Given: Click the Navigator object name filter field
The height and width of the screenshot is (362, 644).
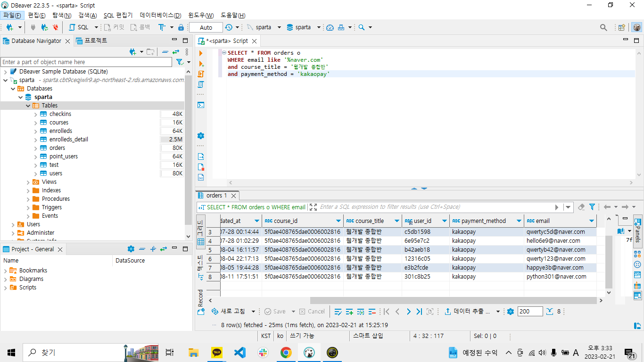Looking at the screenshot, I should [86, 62].
